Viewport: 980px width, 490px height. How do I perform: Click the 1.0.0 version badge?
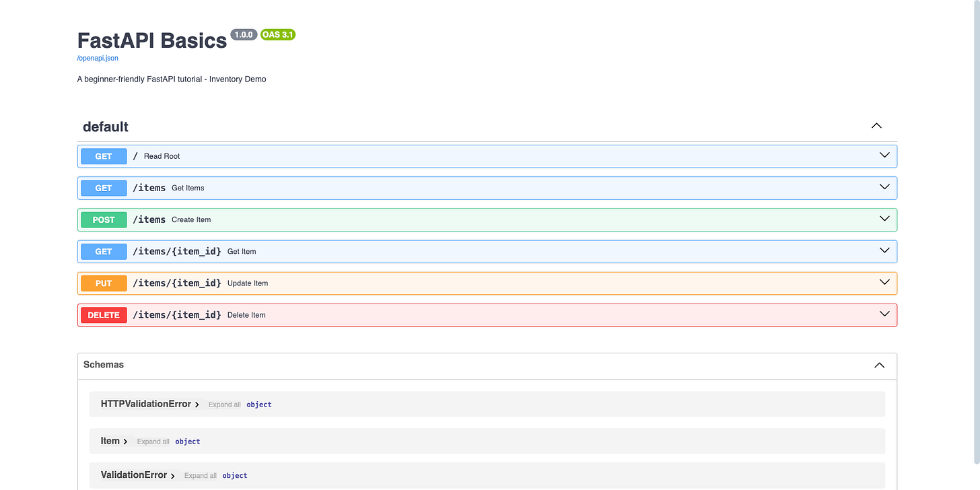pos(244,34)
